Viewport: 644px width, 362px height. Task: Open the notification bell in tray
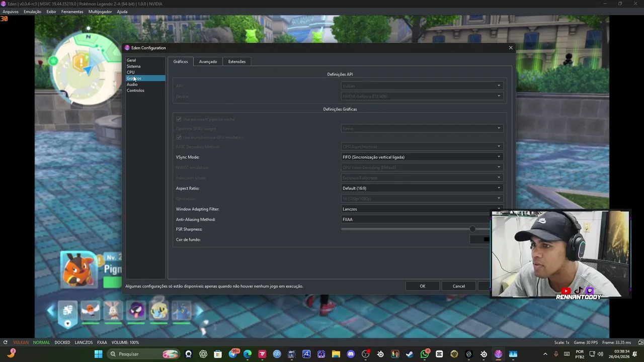[x=636, y=354]
